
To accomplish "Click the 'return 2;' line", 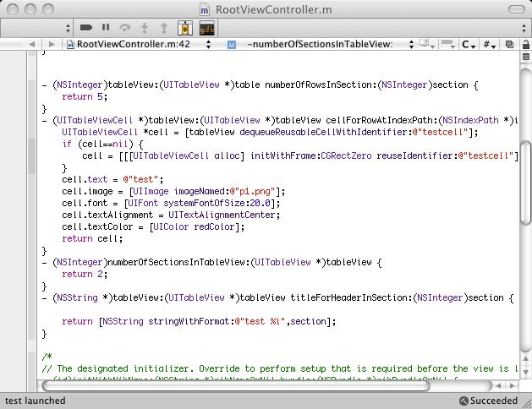I will click(85, 274).
